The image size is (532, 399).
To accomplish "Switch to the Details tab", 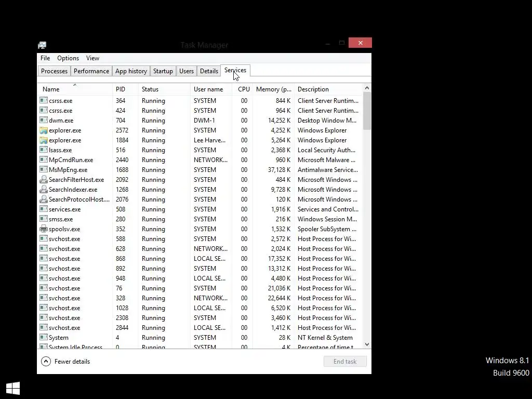I will point(209,71).
